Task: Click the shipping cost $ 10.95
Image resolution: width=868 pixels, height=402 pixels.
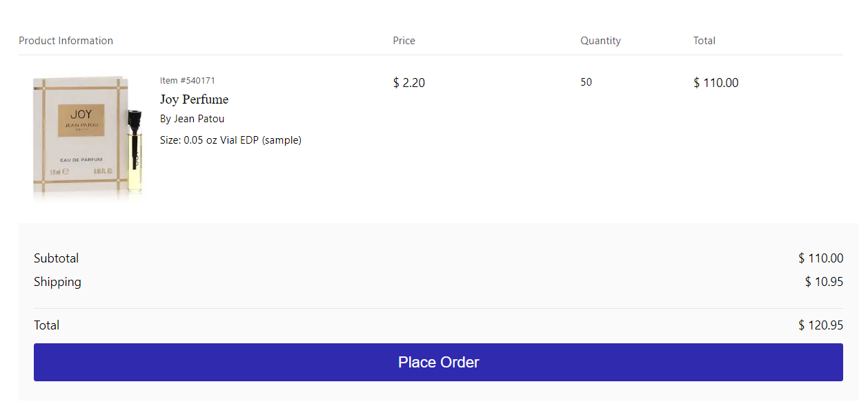Action: tap(824, 282)
